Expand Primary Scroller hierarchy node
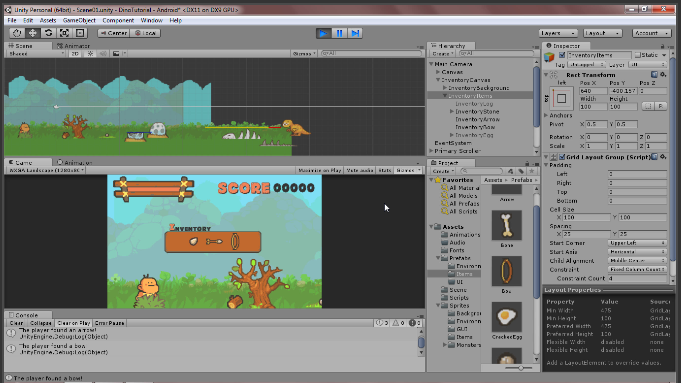The width and height of the screenshot is (681, 383). point(431,151)
